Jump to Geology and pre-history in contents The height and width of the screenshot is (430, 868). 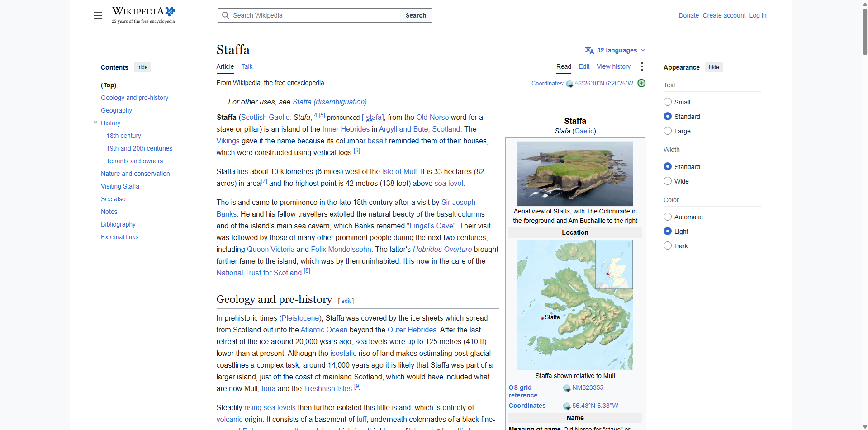point(135,98)
